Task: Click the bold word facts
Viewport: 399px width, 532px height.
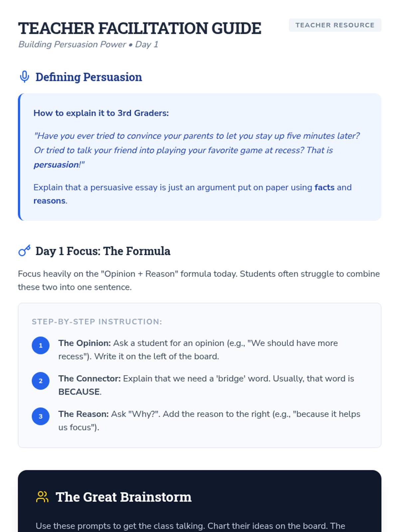Action: tap(324, 188)
